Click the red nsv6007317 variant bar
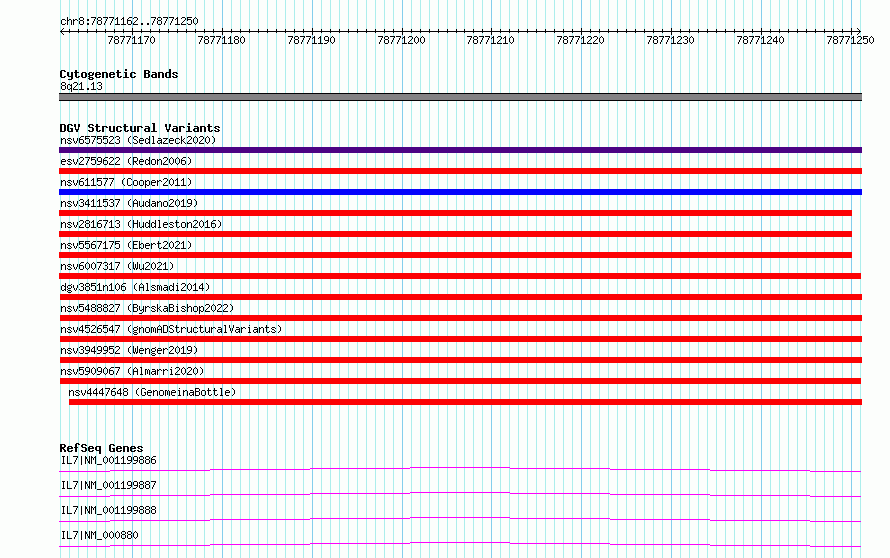The height and width of the screenshot is (558, 890). pos(460,276)
